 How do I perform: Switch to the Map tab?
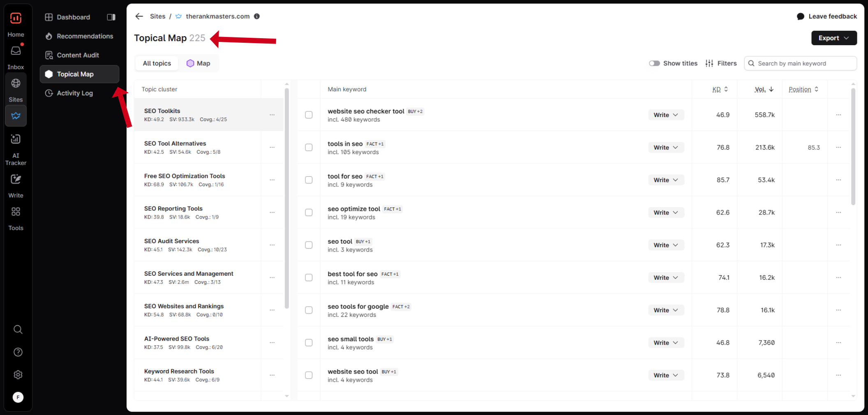click(x=199, y=63)
